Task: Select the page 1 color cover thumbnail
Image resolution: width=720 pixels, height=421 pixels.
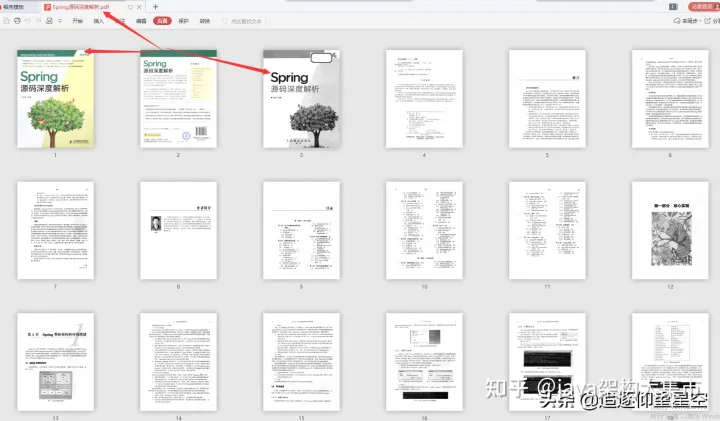Action: (x=56, y=99)
